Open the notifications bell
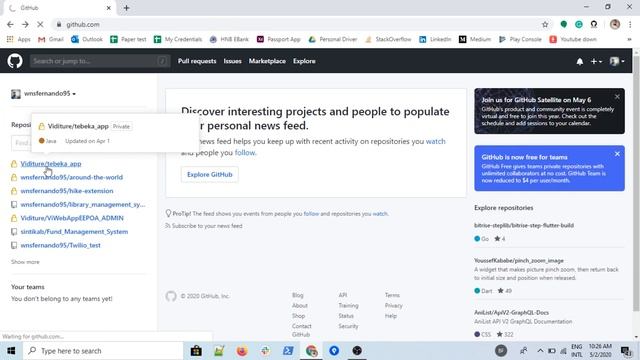This screenshot has width=640, height=360. coord(580,61)
